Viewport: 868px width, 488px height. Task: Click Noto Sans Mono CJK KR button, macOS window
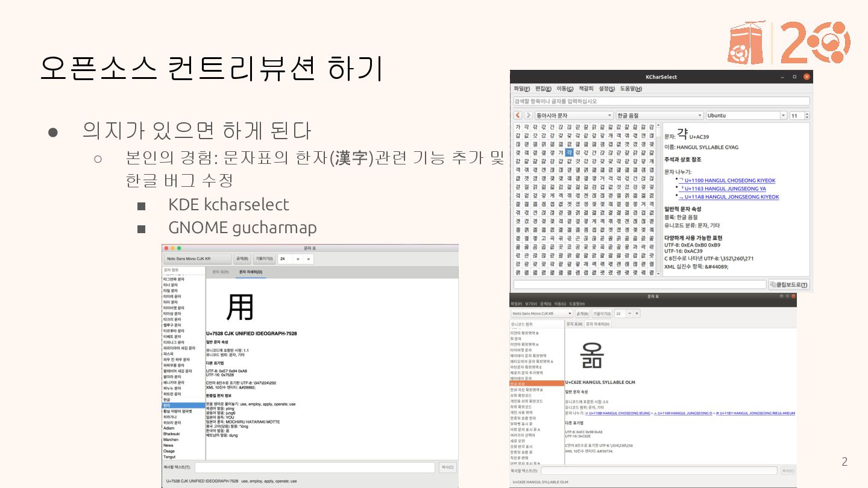point(197,259)
